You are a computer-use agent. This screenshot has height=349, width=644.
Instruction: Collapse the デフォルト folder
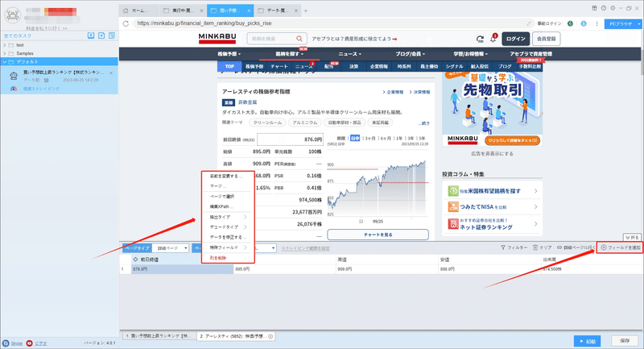point(5,62)
